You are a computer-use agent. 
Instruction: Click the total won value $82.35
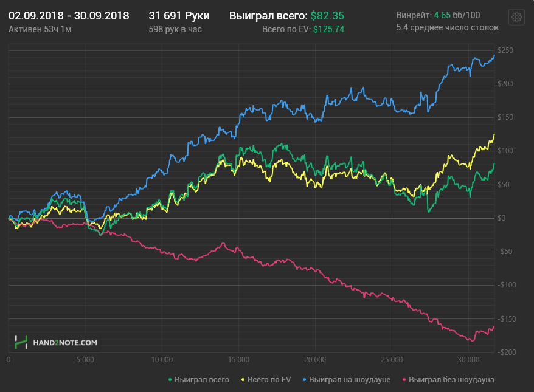click(327, 16)
